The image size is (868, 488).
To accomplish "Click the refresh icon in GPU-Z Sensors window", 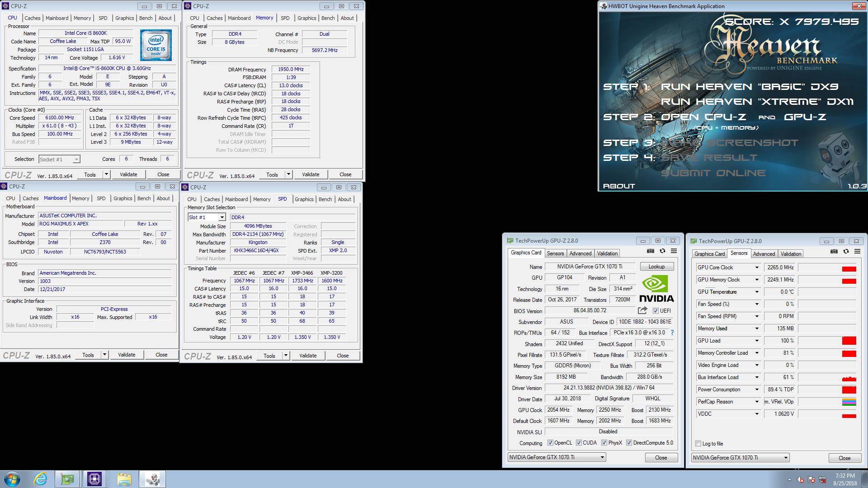I will point(846,252).
